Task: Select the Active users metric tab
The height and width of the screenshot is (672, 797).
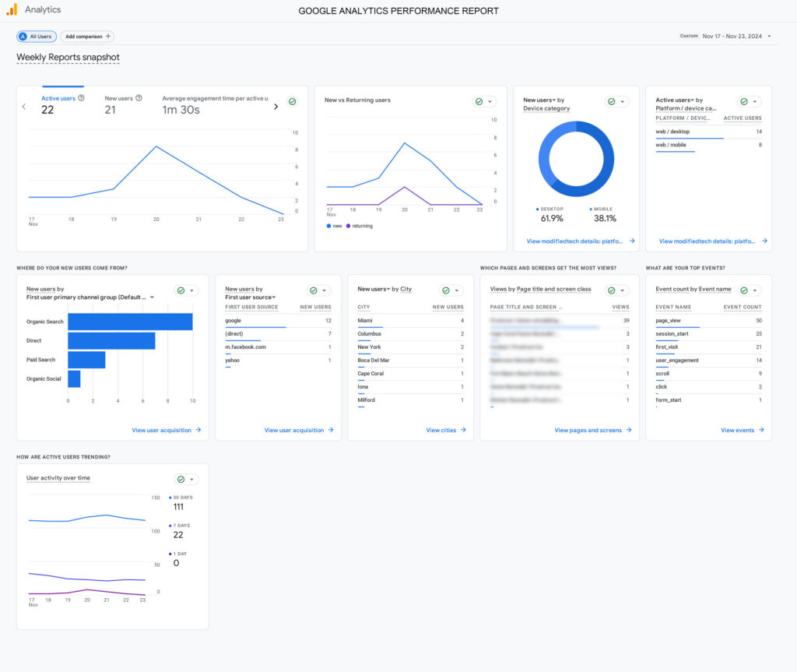Action: point(62,105)
